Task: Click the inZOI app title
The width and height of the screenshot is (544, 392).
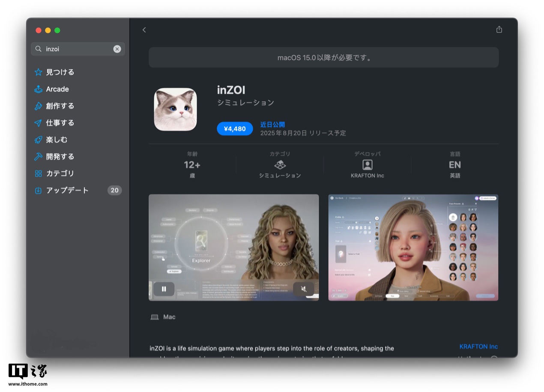Action: (231, 90)
